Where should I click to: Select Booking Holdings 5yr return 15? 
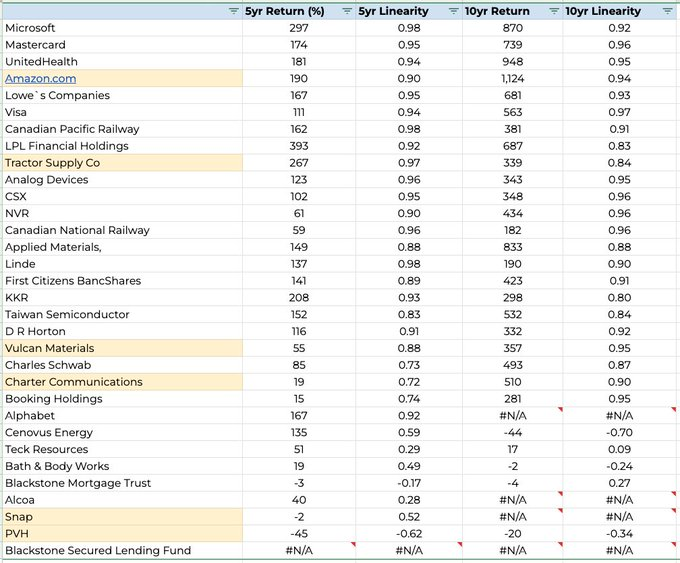[x=299, y=399]
